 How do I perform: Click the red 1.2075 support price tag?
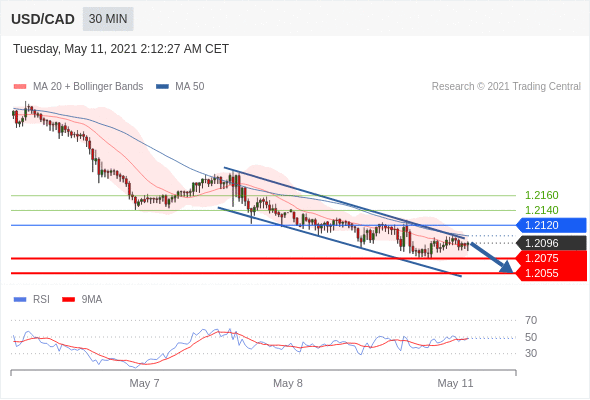click(551, 259)
